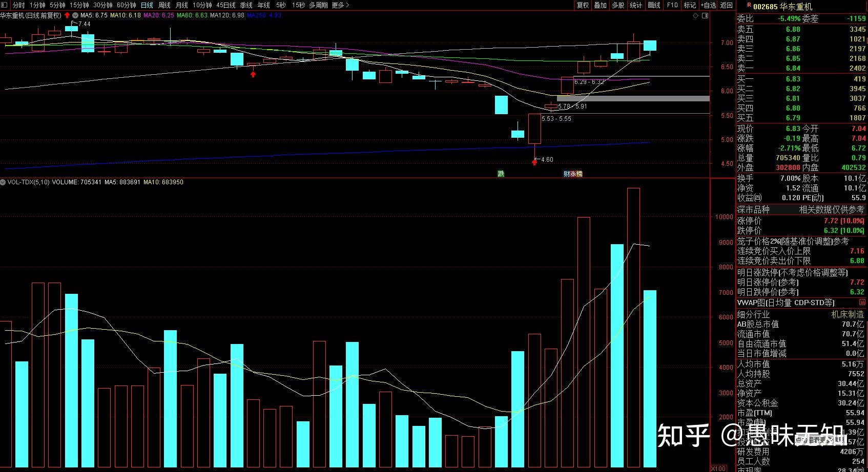Viewport: 868px width, 472px height.
Task: Toggle the 叠加 overlay option
Action: coord(600,5)
